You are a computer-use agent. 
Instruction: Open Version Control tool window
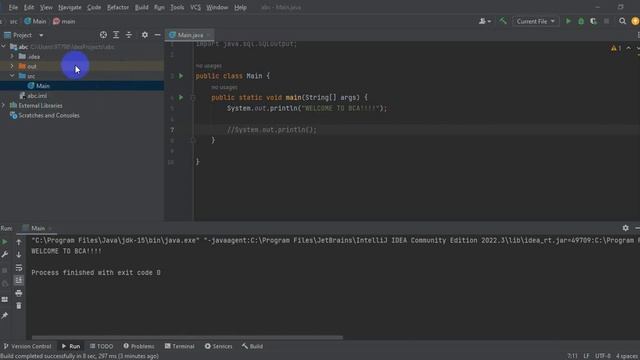pyautogui.click(x=27, y=346)
